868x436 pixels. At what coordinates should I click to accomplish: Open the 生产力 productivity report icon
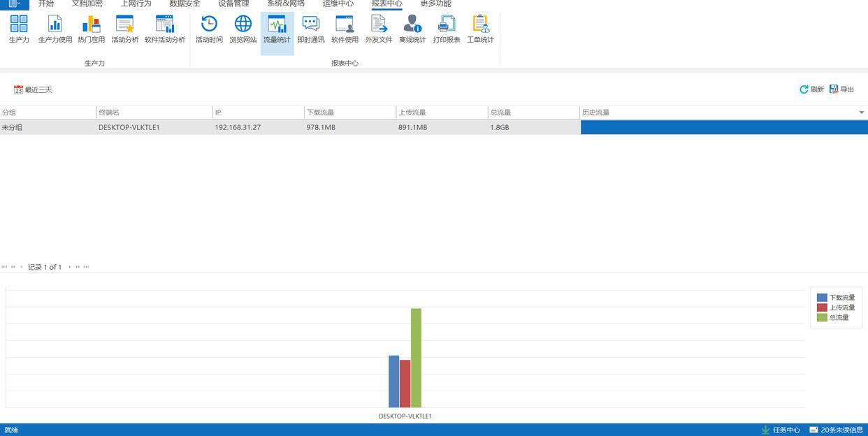pos(19,29)
